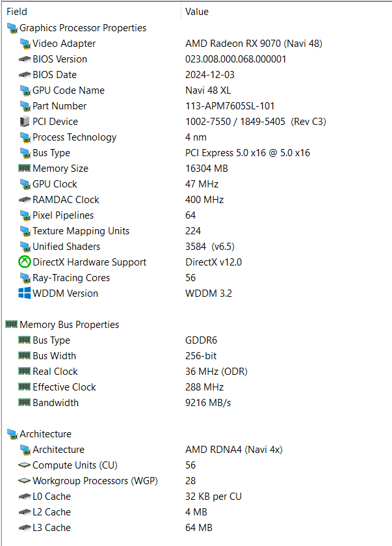Select the GPU Code Name row
392x546 pixels.
[68, 90]
